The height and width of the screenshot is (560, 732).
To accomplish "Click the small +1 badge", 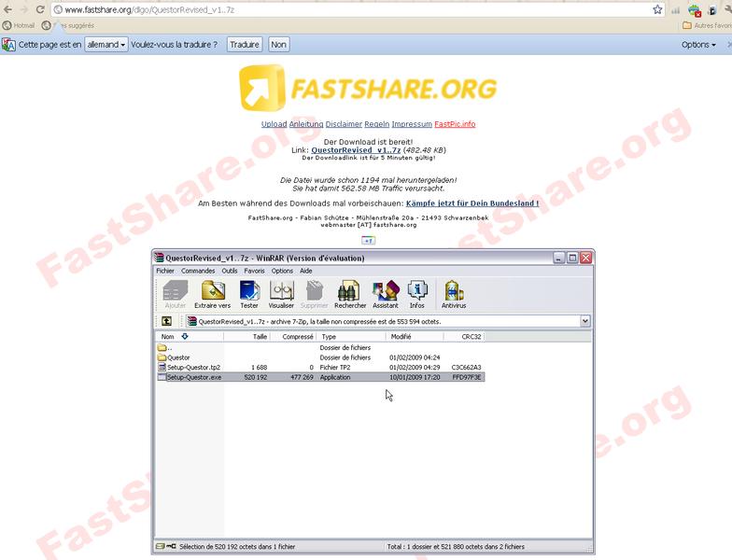I will pyautogui.click(x=368, y=241).
